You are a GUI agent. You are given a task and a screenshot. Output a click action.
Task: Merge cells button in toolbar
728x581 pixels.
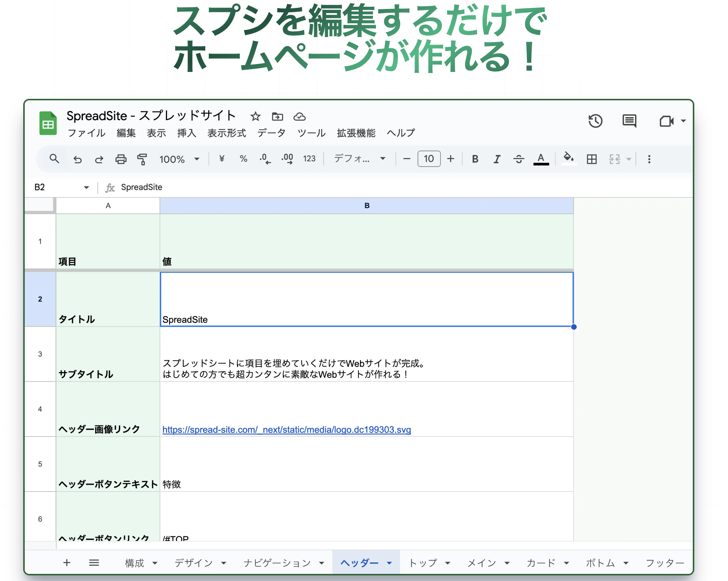pyautogui.click(x=615, y=159)
